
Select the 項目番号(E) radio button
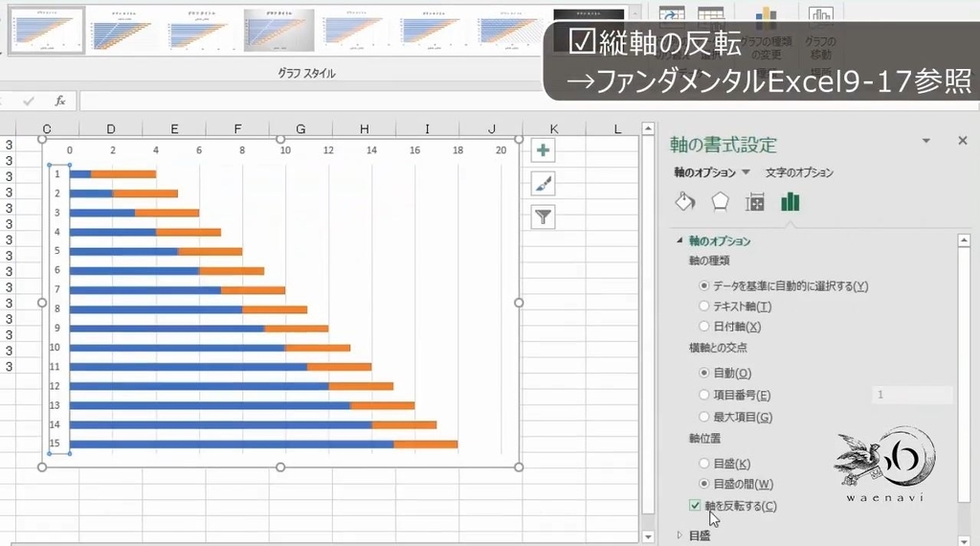click(x=704, y=396)
